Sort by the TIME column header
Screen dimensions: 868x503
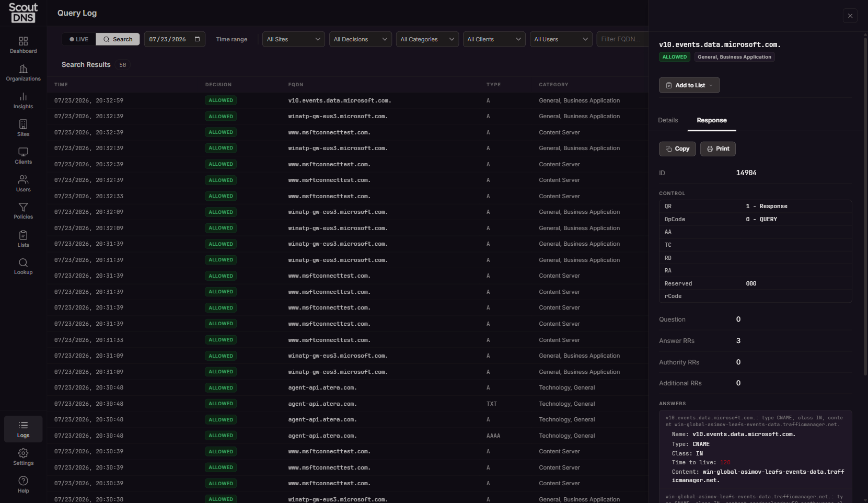pos(61,85)
